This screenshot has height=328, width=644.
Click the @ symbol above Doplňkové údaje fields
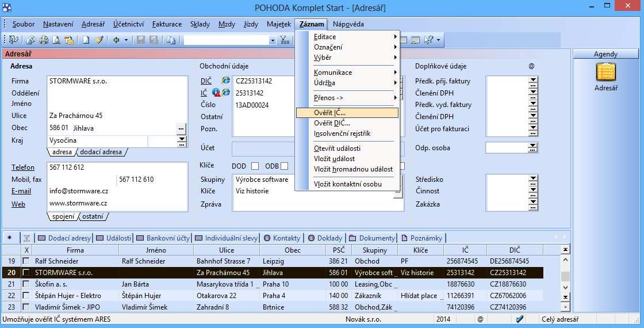click(531, 66)
